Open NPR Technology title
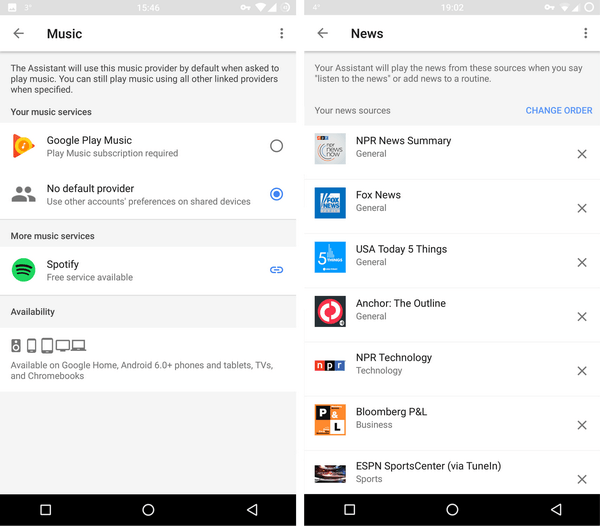600x526 pixels. point(394,358)
